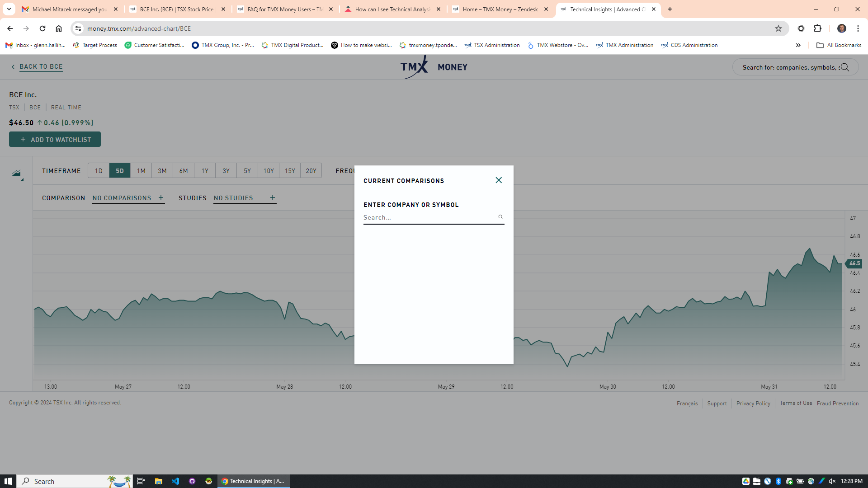Click the comparison search magnifier icon
868x488 pixels.
coord(500,217)
